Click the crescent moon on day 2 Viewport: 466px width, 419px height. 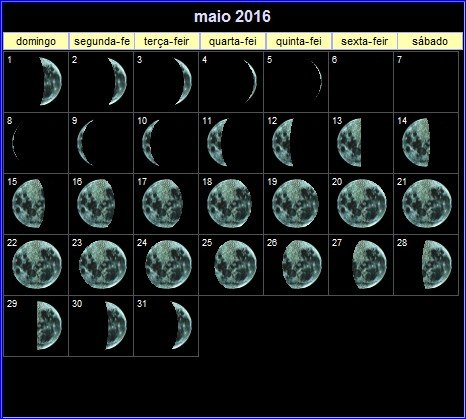[x=117, y=81]
